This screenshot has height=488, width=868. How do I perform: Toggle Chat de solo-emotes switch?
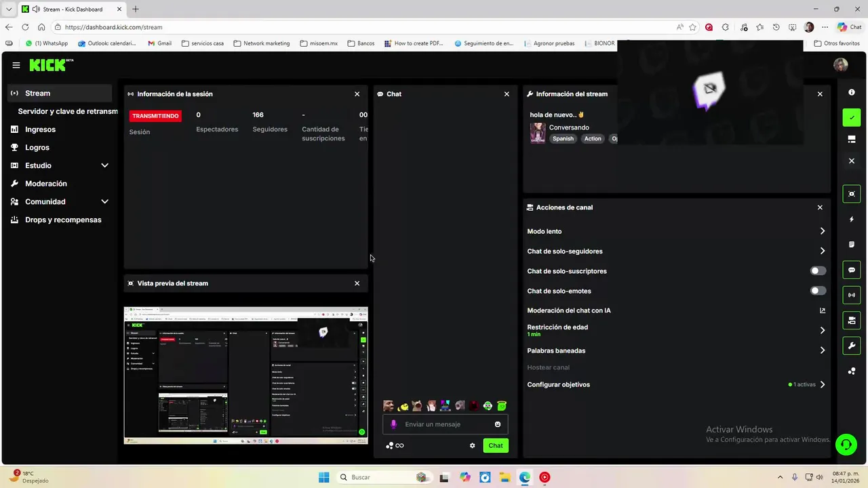coord(818,291)
